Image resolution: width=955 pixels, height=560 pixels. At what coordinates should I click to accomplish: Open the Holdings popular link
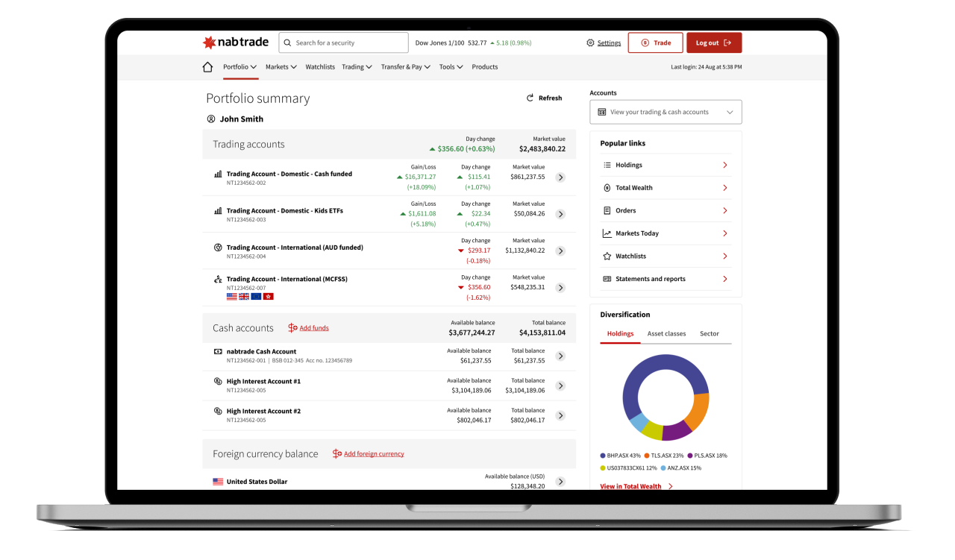pos(666,165)
